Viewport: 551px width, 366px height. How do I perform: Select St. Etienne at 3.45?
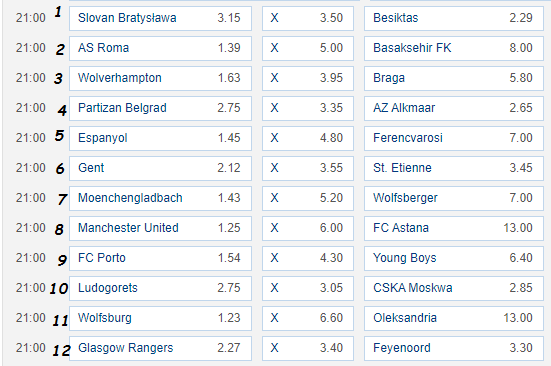click(454, 168)
